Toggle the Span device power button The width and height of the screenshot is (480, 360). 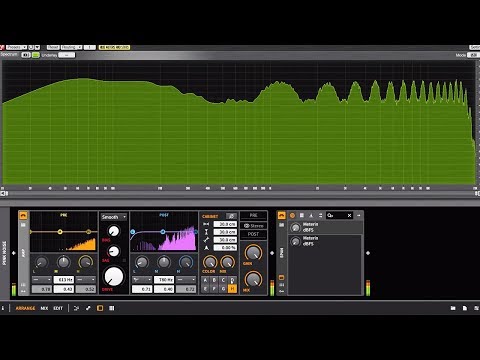tap(282, 216)
